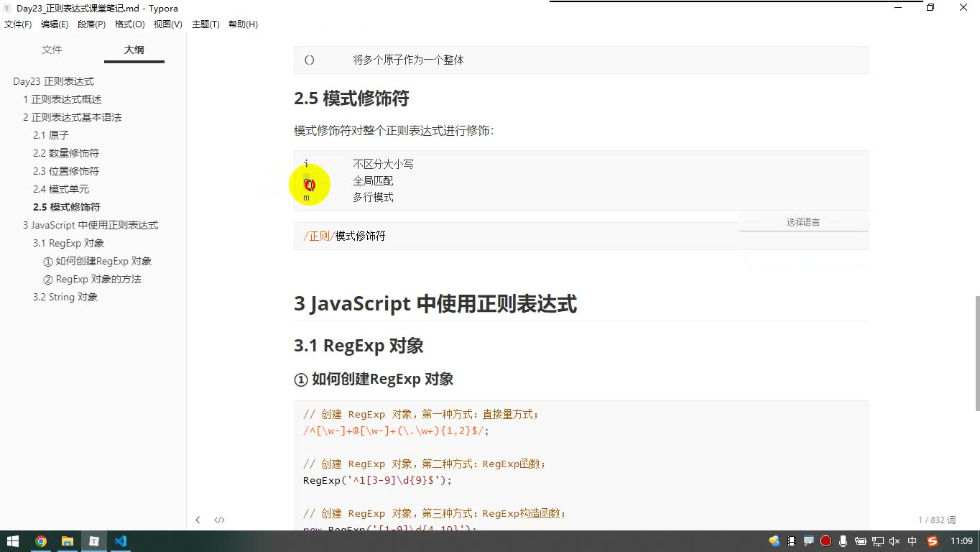Click the magnifier screen tray icon
This screenshot has height=552, width=980.
click(808, 541)
